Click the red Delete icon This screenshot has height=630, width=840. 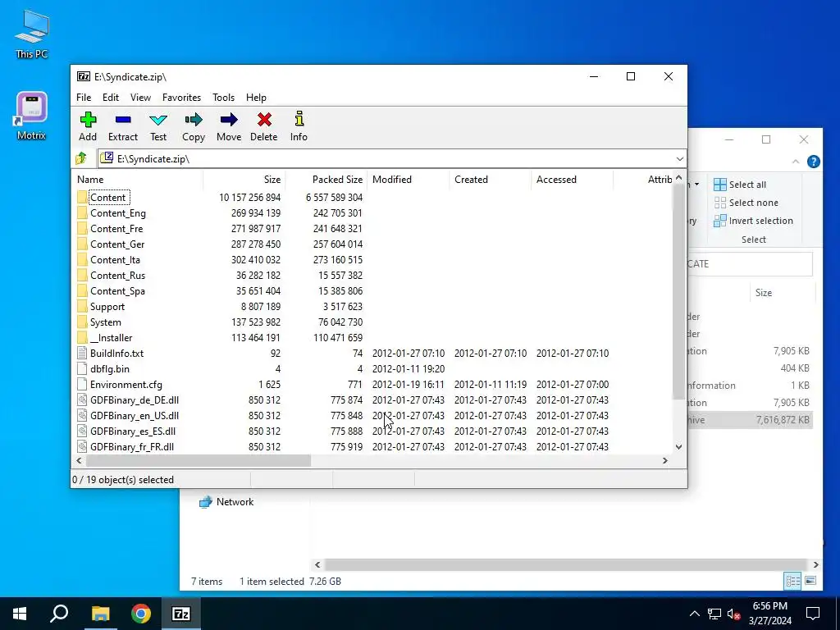(264, 120)
